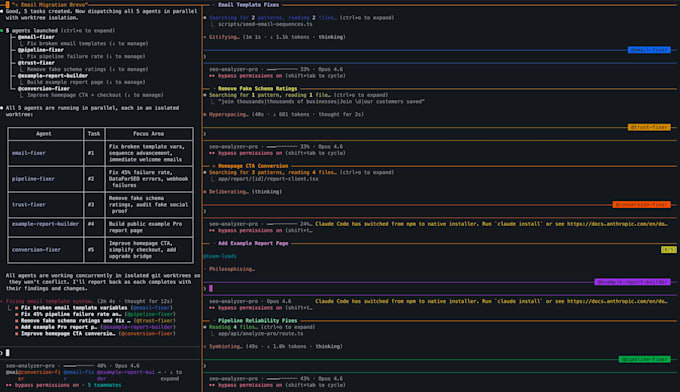Open docs.anthropic.com link beside the 24% bar
The width and height of the screenshot is (680, 392).
pyautogui.click(x=617, y=224)
